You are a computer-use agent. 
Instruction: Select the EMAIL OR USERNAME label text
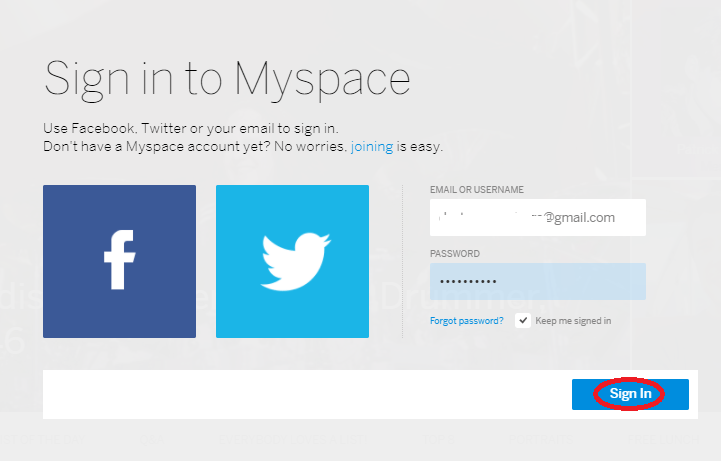[477, 190]
